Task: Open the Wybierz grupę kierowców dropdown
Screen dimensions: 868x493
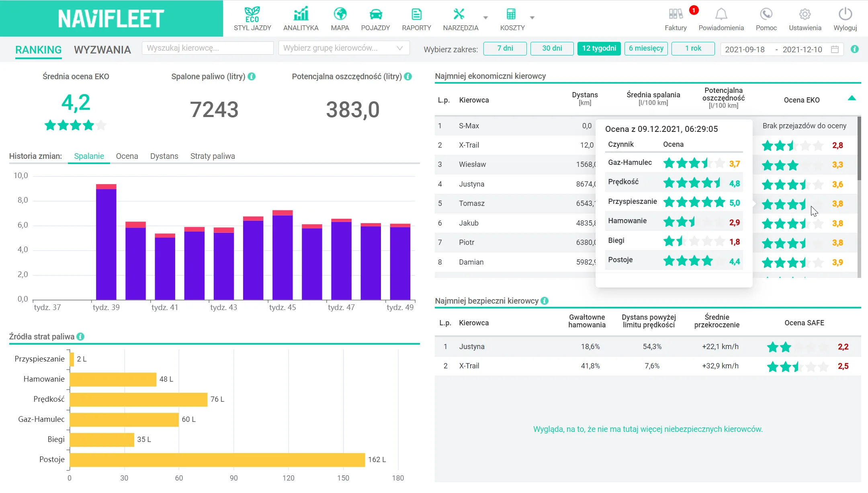Action: tap(344, 48)
